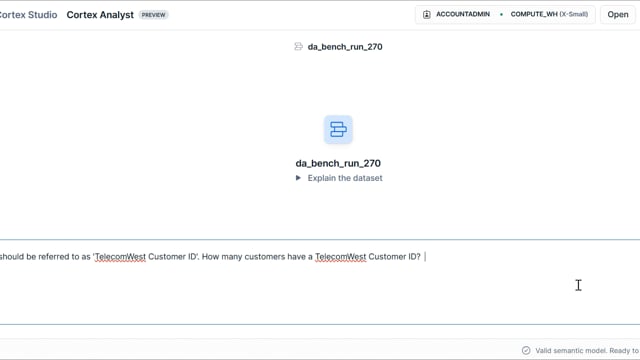The width and height of the screenshot is (640, 360).
Task: Click the green warehouse status dot
Action: (x=501, y=14)
